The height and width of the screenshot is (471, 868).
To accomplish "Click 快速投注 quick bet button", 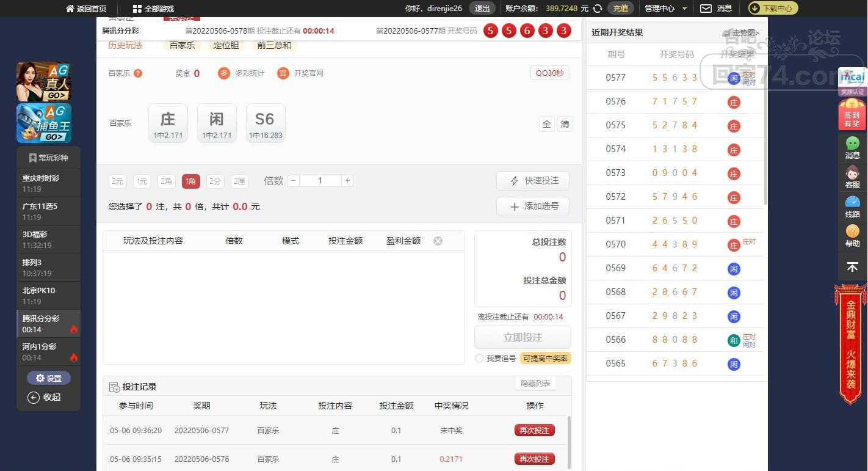I will coord(533,181).
